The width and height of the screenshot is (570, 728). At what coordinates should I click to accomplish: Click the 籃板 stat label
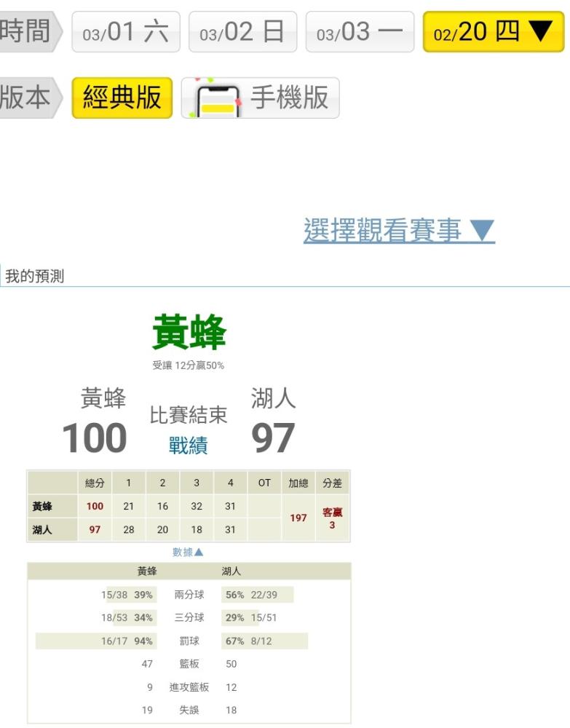(189, 664)
